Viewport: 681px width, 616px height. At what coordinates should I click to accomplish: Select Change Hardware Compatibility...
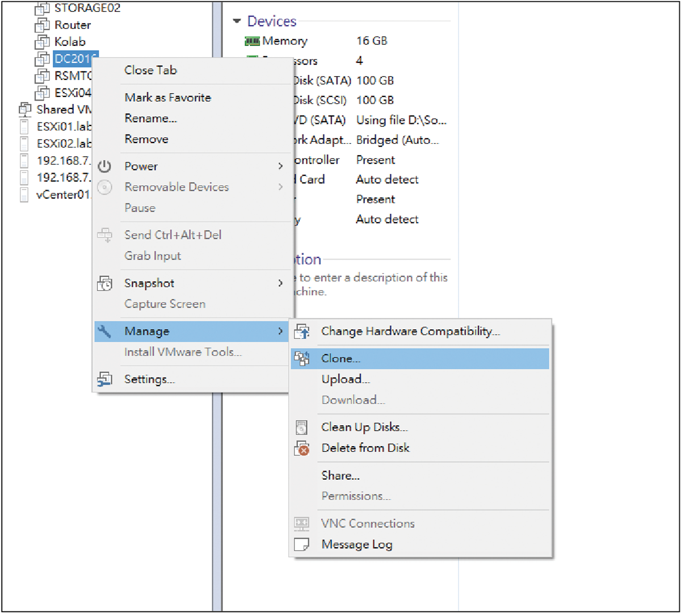tap(420, 332)
